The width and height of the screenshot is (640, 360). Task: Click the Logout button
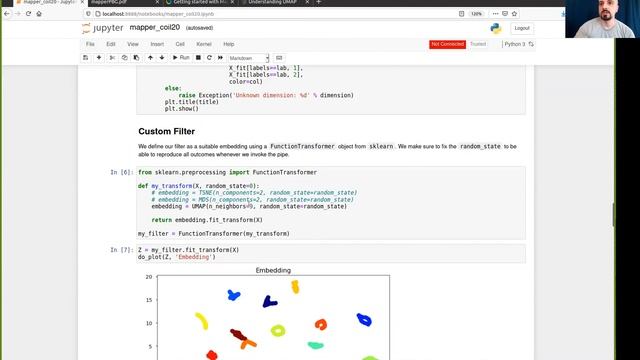(522, 28)
